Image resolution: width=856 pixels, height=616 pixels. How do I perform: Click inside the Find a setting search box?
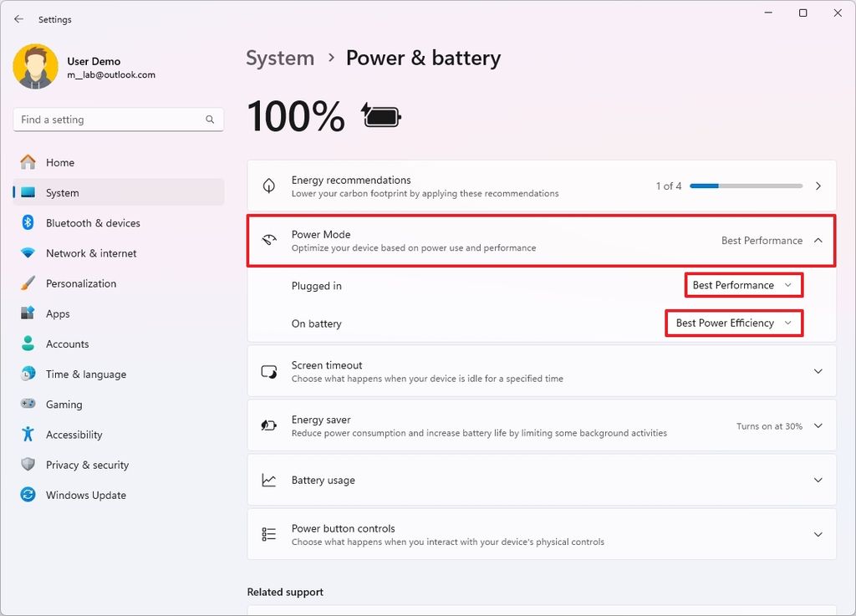pos(117,119)
